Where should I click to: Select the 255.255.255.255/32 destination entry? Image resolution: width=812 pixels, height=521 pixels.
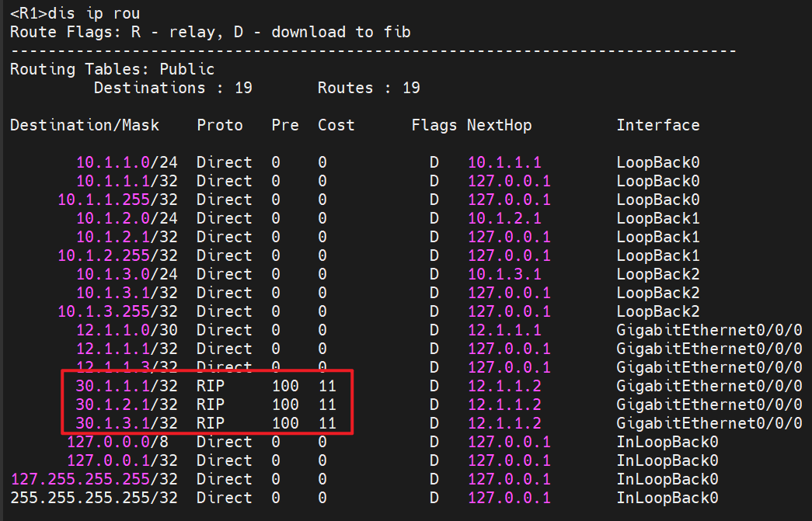[x=93, y=498]
